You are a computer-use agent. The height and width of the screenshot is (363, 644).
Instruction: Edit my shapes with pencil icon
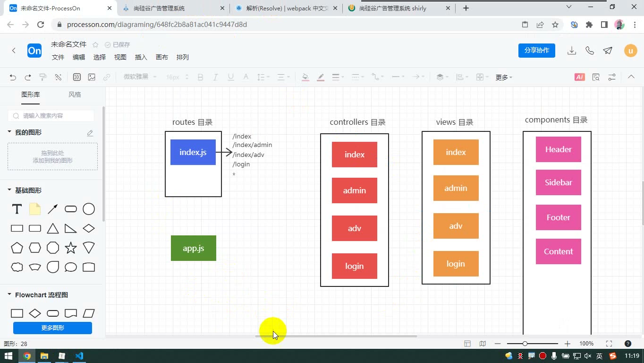click(x=90, y=133)
